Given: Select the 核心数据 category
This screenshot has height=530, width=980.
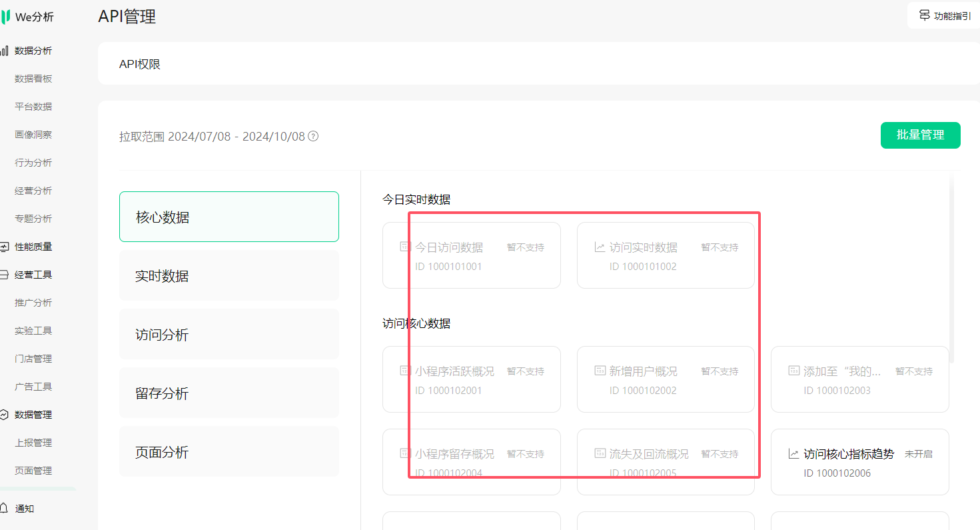Looking at the screenshot, I should pyautogui.click(x=229, y=217).
